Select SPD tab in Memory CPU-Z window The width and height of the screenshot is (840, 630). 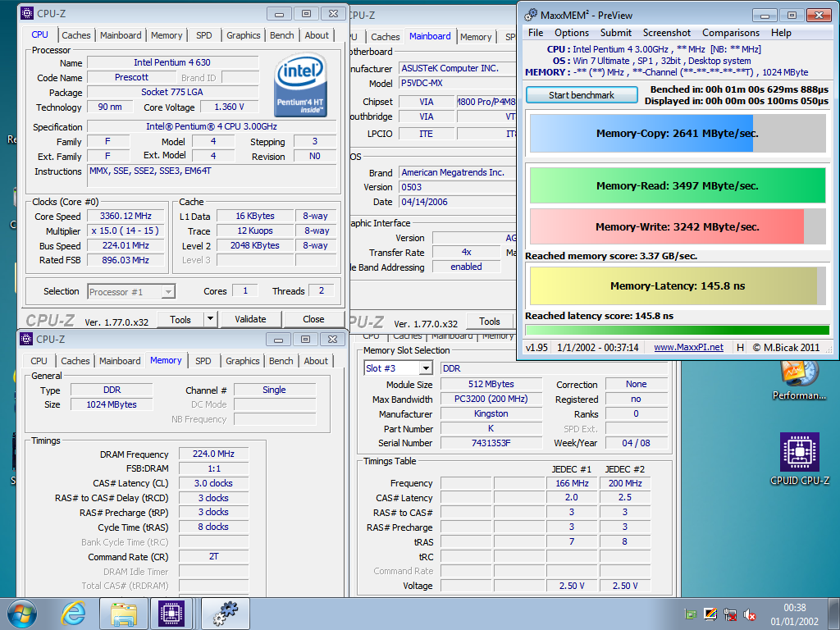pyautogui.click(x=203, y=361)
